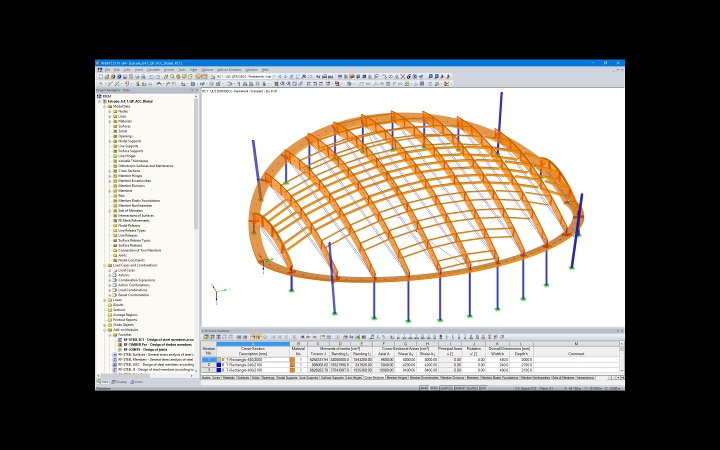Screen dimensions: 720x450
Task: Click blue color swatch in cross-section row 3
Action: pos(218,370)
